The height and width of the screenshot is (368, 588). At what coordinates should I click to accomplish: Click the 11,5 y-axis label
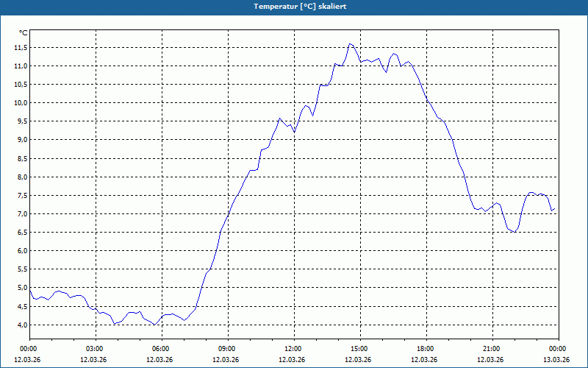[21, 48]
